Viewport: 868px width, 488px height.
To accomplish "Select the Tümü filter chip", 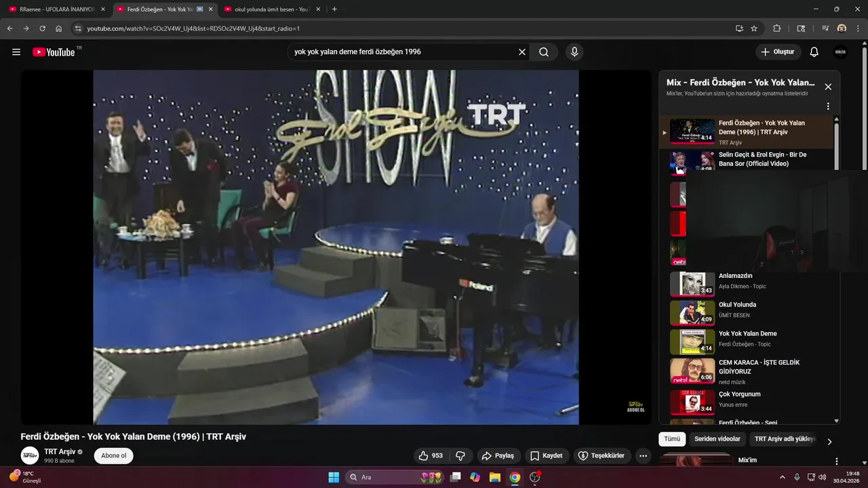I will pyautogui.click(x=672, y=439).
